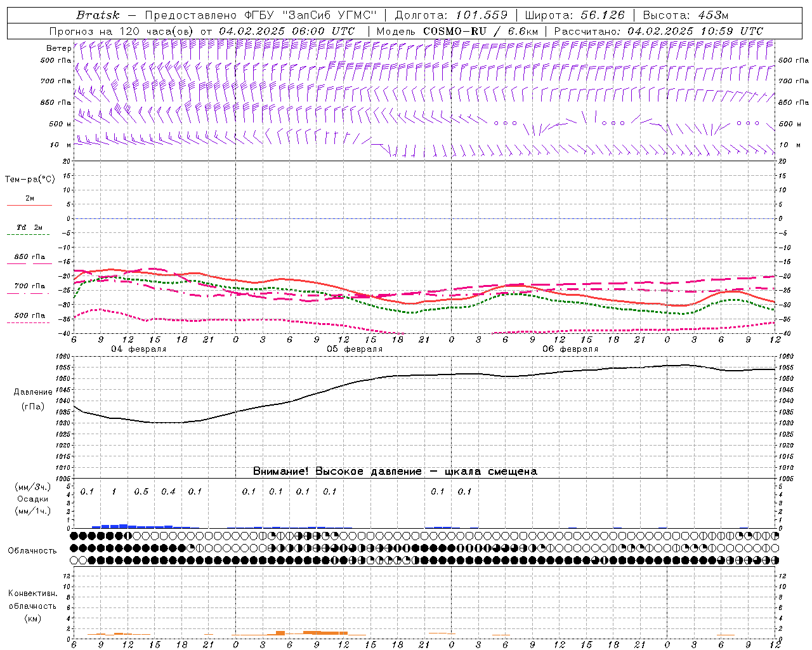Click the Облачность cloud cover label

tap(32, 550)
